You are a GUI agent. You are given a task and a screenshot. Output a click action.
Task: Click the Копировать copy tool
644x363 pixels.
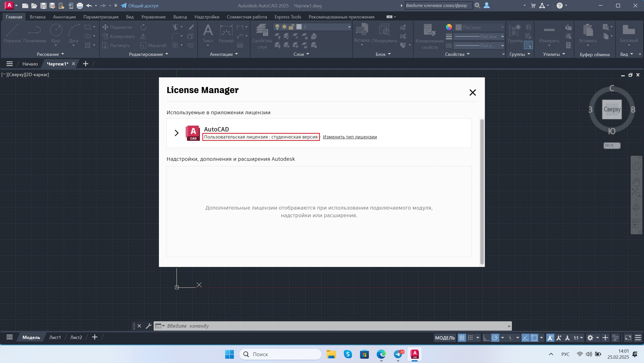(119, 36)
